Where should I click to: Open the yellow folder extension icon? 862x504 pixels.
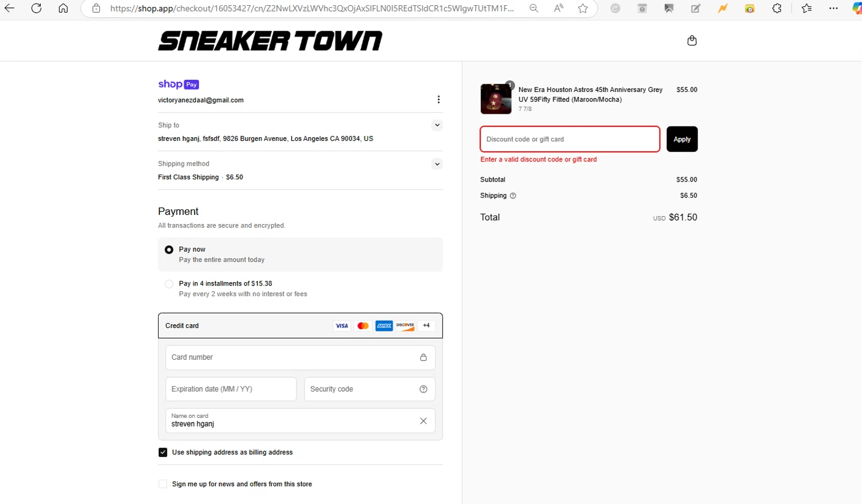click(750, 8)
